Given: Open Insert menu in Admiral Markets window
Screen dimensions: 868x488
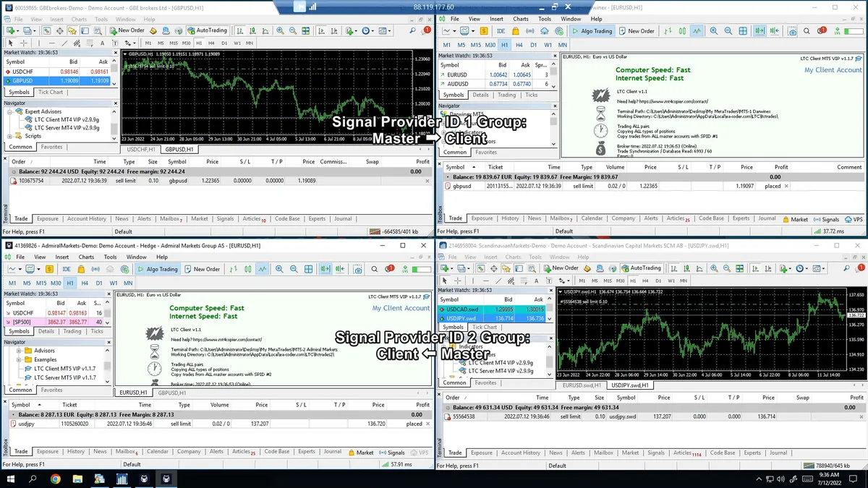Looking at the screenshot, I should [62, 257].
